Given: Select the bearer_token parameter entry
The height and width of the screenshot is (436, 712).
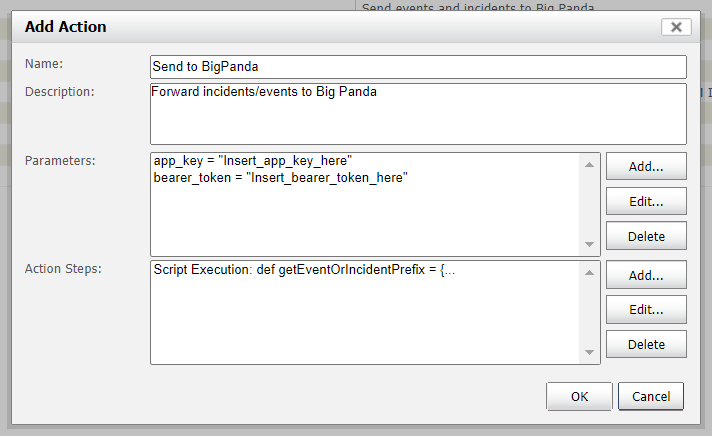Looking at the screenshot, I should coord(280,178).
